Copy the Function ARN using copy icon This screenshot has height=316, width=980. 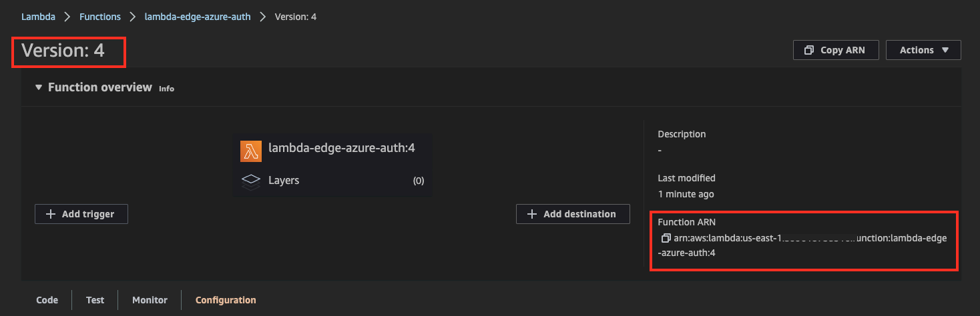tap(666, 238)
